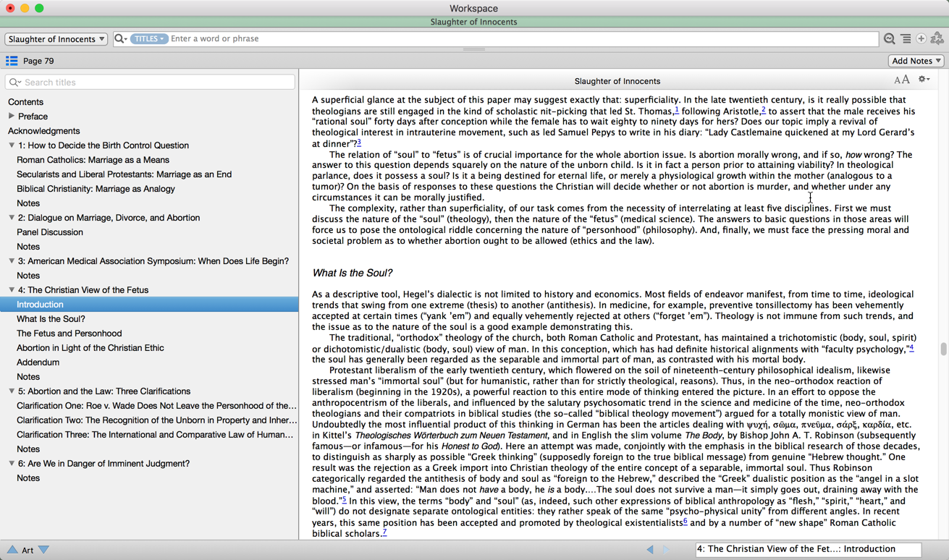Open footnote 1 after St. Thomas
Viewport: 949px width, 560px height.
[676, 110]
